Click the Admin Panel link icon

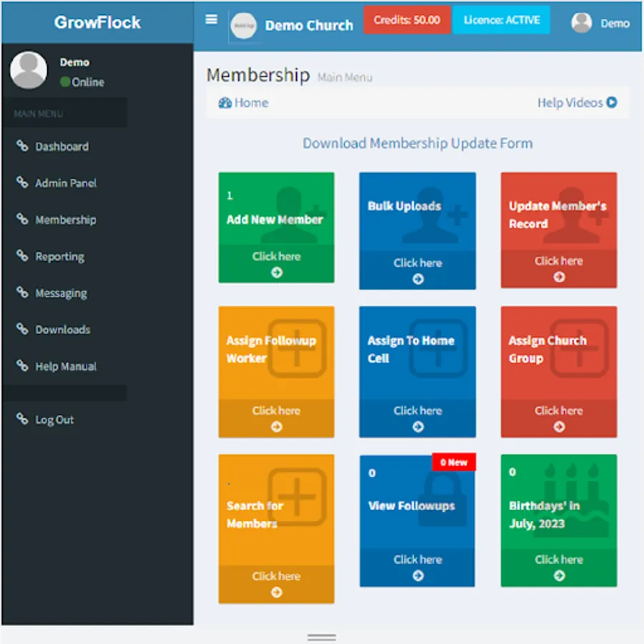click(x=22, y=182)
